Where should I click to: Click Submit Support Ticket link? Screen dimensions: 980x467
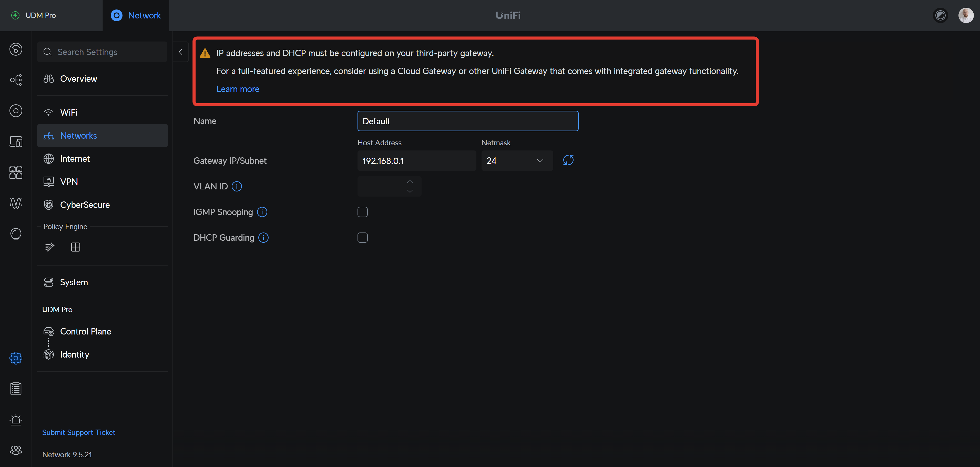point(78,432)
